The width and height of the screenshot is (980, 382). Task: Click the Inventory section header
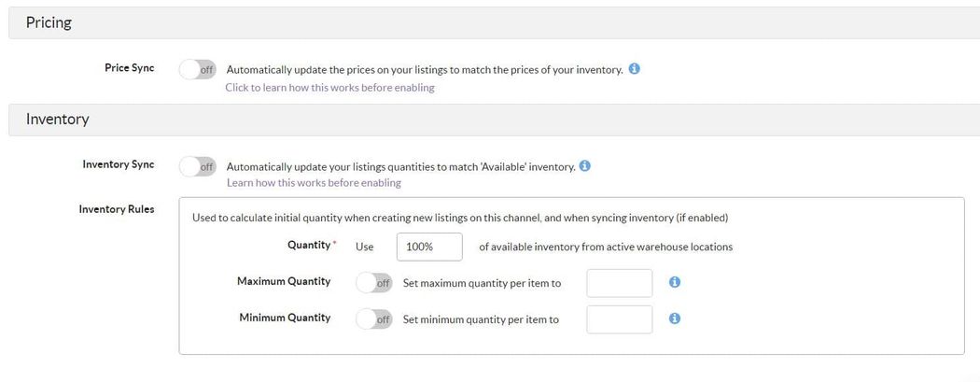(x=57, y=120)
